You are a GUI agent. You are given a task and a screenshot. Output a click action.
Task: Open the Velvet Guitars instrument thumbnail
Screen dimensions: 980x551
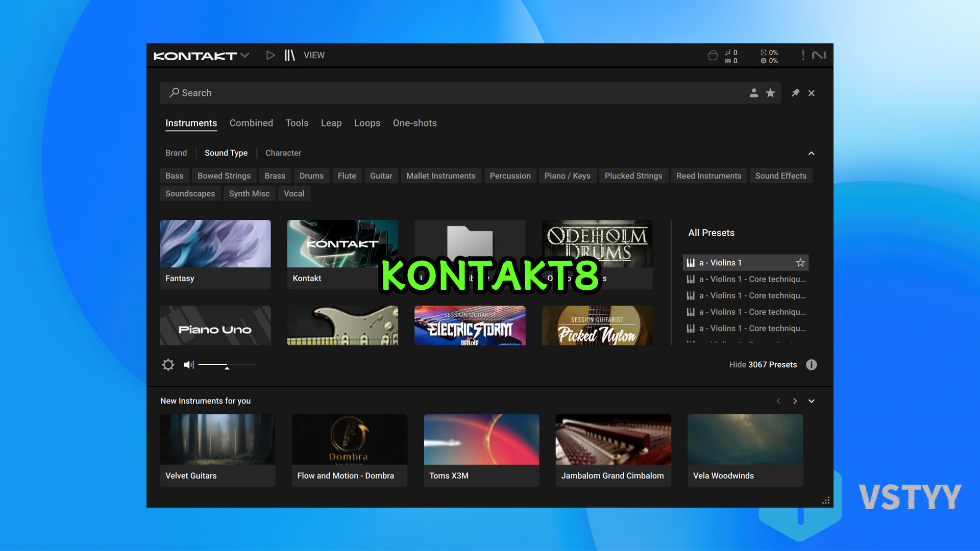point(217,439)
